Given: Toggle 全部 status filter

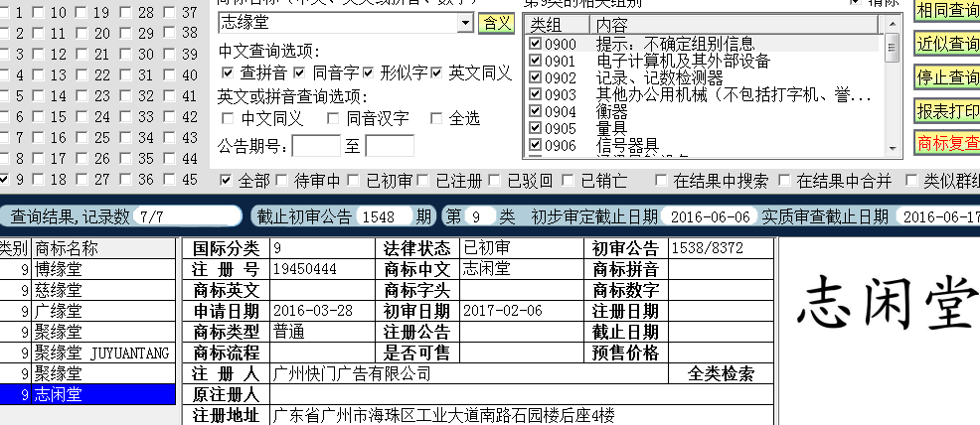Looking at the screenshot, I should click(227, 181).
